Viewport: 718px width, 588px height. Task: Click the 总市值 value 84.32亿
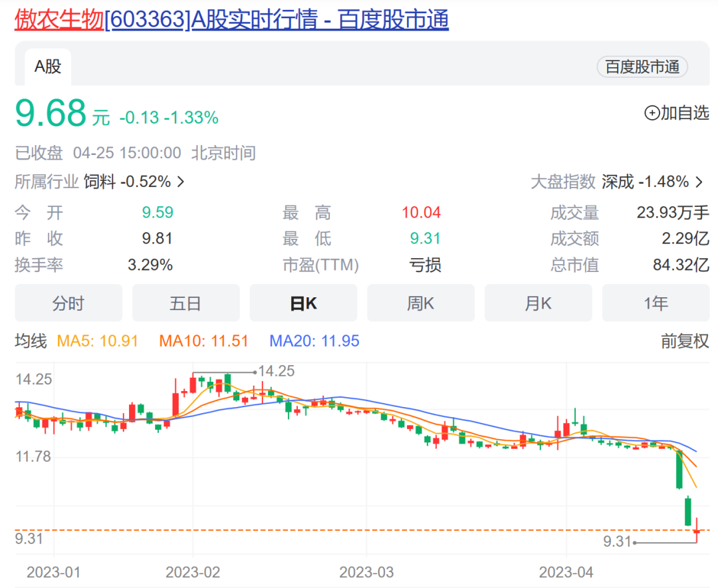681,265
